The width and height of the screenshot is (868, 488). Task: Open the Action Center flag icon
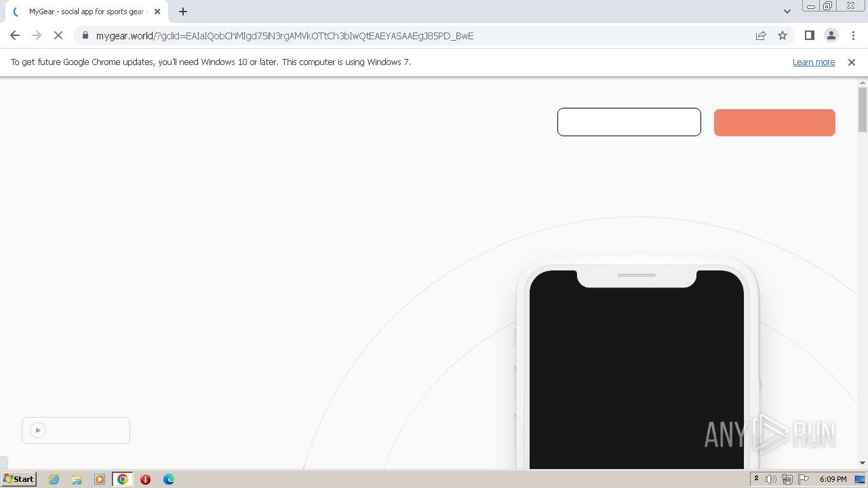pyautogui.click(x=804, y=479)
